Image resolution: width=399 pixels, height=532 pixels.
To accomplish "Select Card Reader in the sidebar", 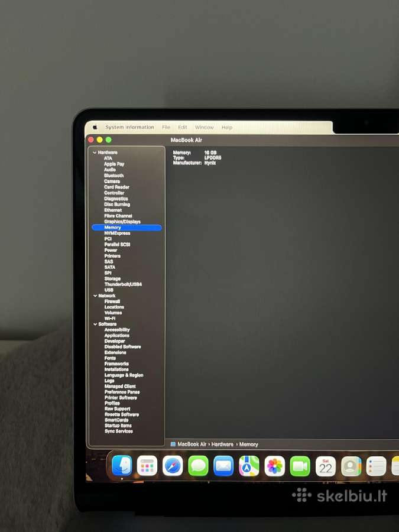I will tap(116, 187).
